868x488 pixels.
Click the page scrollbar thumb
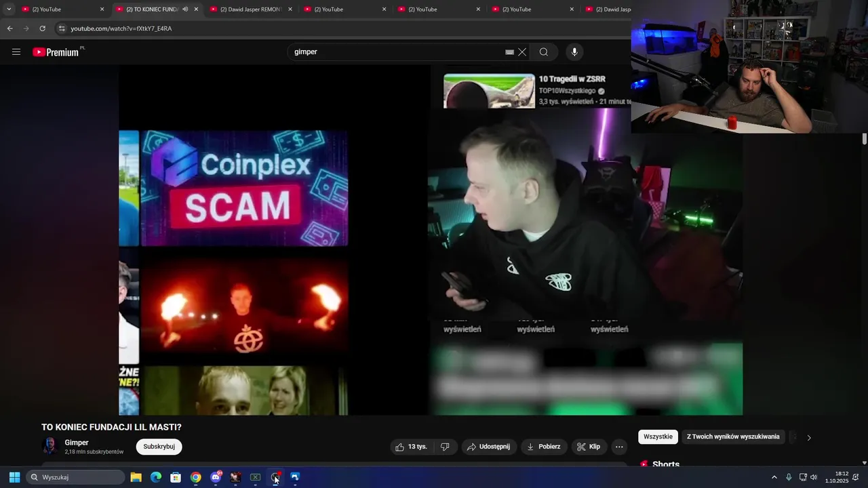[865, 138]
